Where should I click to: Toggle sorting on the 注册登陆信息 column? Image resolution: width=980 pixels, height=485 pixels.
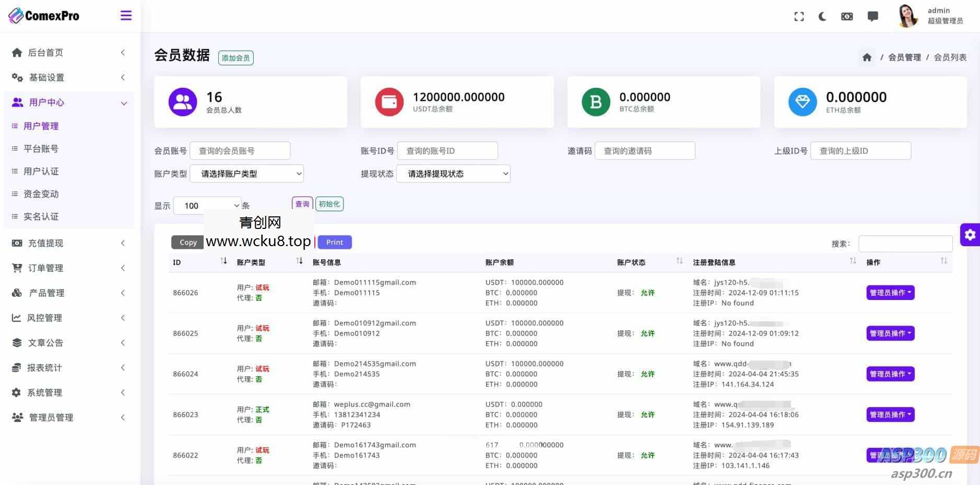[x=853, y=261]
